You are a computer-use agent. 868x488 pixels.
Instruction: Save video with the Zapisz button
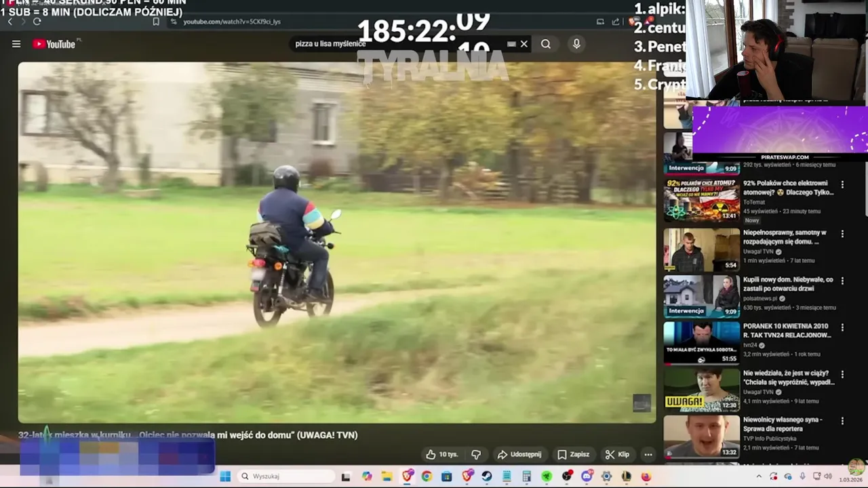pos(574,454)
